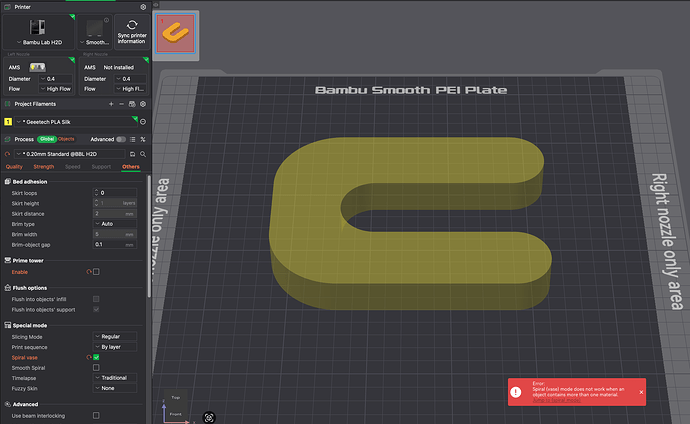690x424 pixels.
Task: Switch to the Strength tab
Action: 43,167
